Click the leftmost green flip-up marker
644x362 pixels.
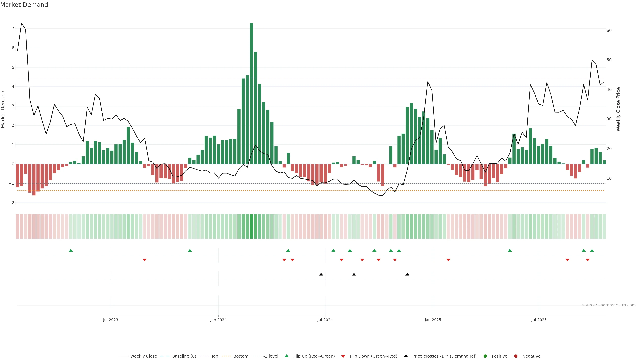[x=71, y=250]
